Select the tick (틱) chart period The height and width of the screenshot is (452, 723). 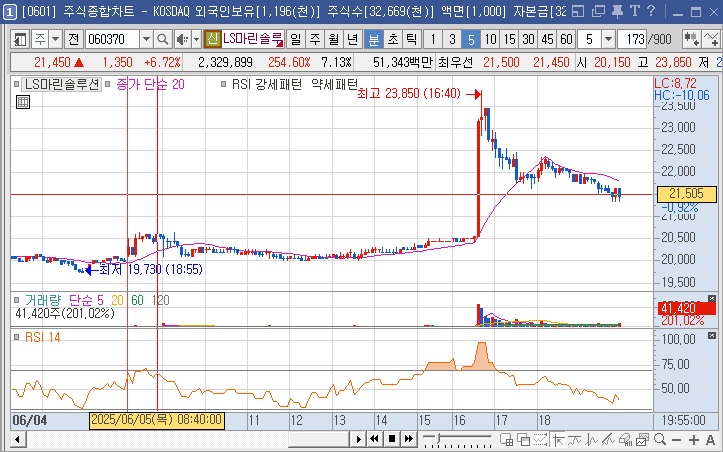click(x=410, y=39)
